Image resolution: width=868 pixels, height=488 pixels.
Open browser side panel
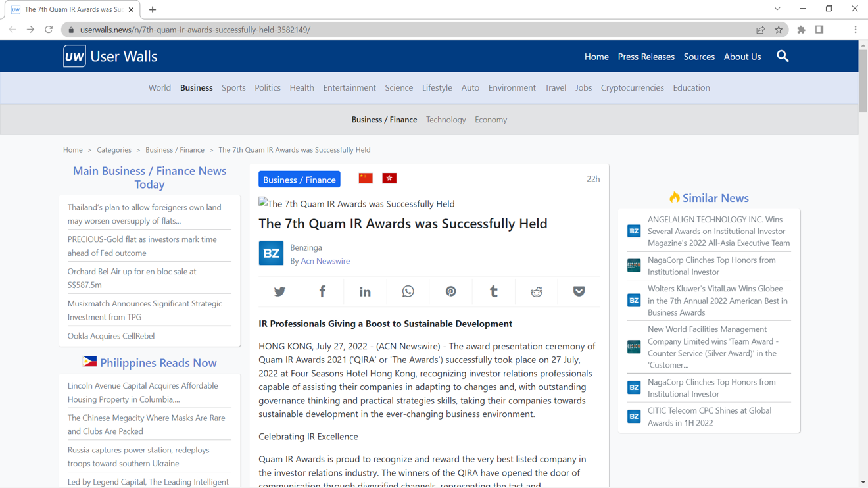(x=819, y=30)
